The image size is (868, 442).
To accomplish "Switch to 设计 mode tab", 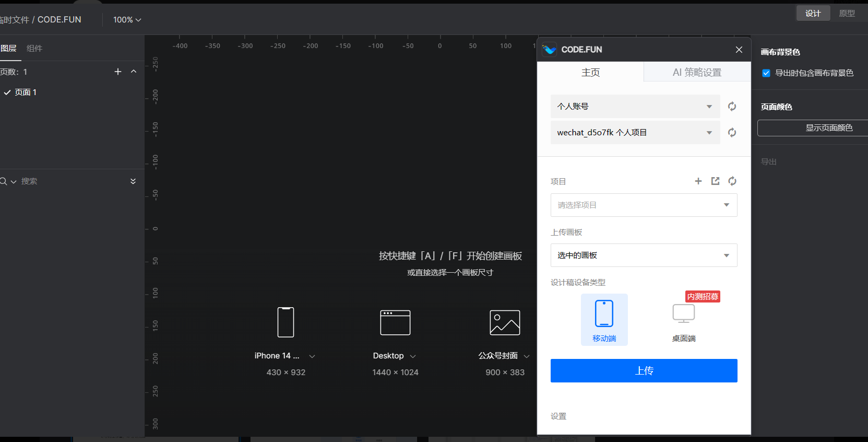I will coord(813,14).
